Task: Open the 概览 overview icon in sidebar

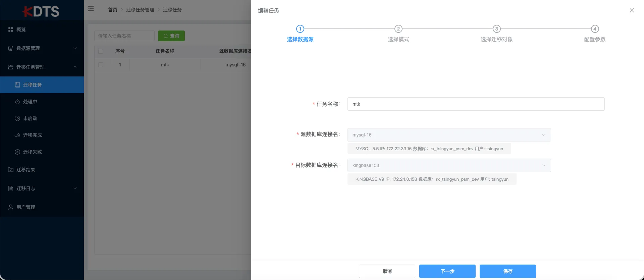Action: pos(11,30)
